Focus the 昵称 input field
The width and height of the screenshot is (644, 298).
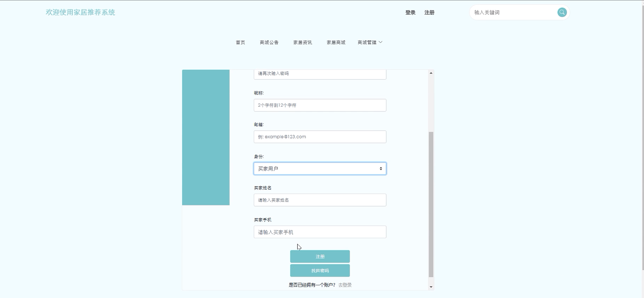tap(320, 105)
